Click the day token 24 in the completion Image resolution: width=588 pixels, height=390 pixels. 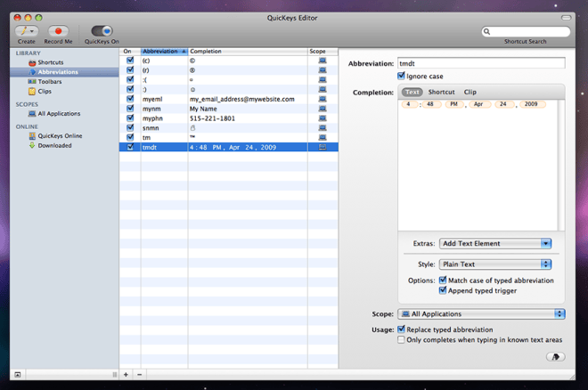503,104
